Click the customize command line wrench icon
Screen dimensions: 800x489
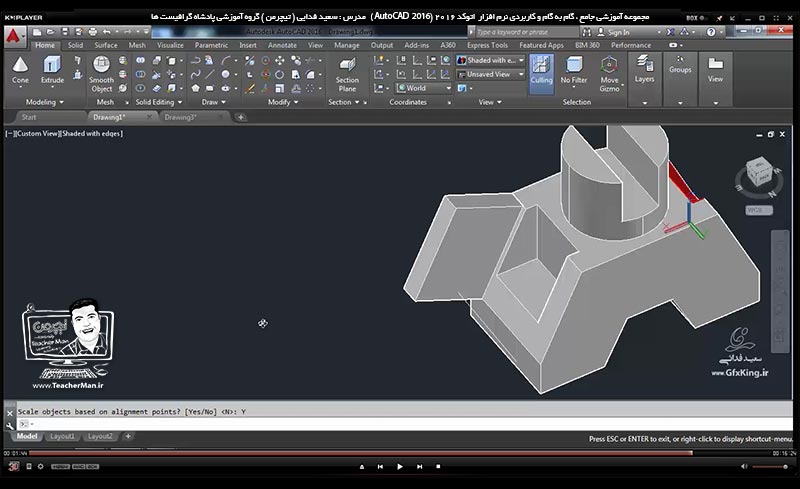pyautogui.click(x=10, y=425)
